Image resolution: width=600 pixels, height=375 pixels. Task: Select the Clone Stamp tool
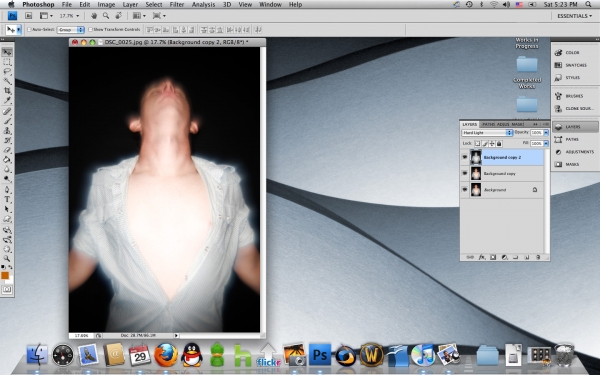coord(7,130)
